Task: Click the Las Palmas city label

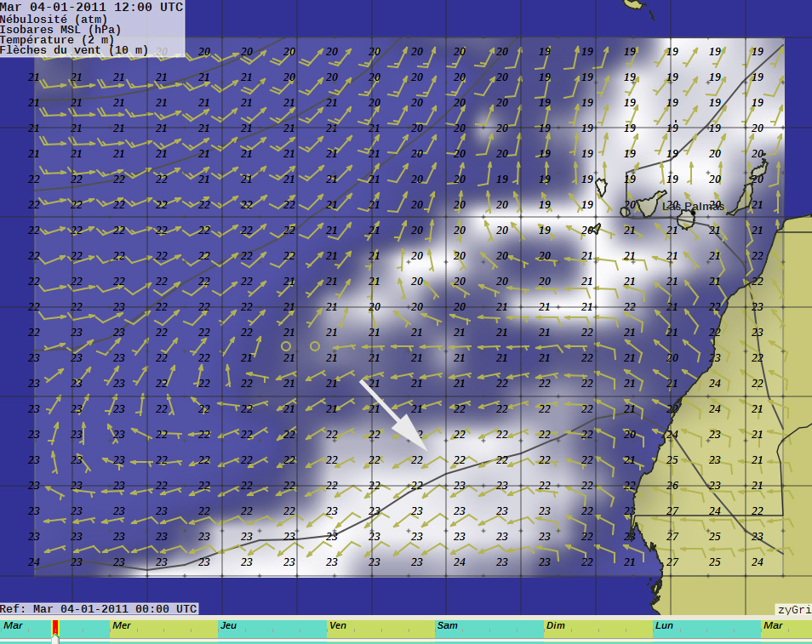Action: tap(692, 207)
